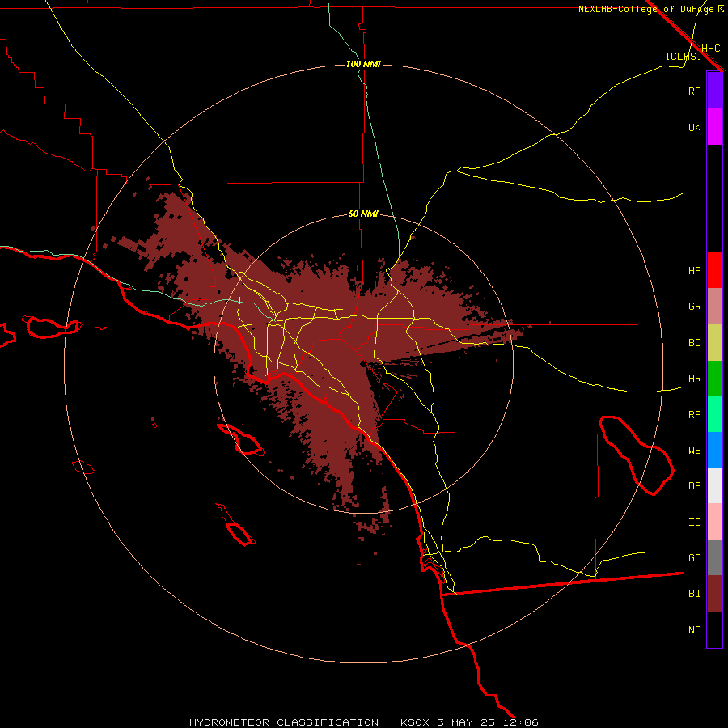The image size is (728, 728).
Task: Click the GC legend label
Action: click(x=694, y=558)
